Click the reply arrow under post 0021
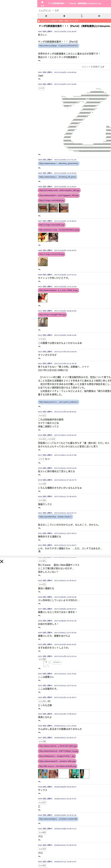Screen dimensions: 111x868 (x=39, y=528)
